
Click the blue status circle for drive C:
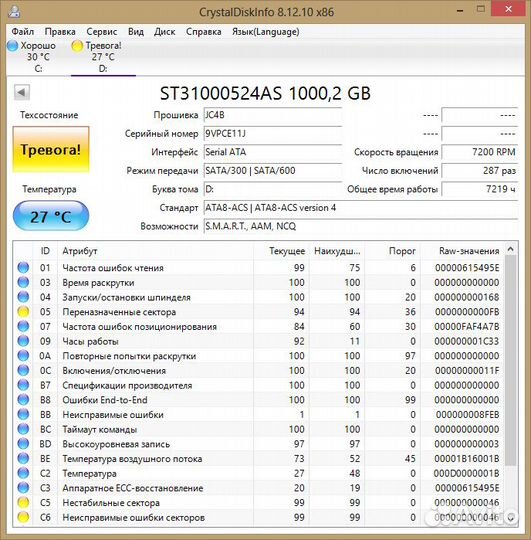[x=13, y=46]
